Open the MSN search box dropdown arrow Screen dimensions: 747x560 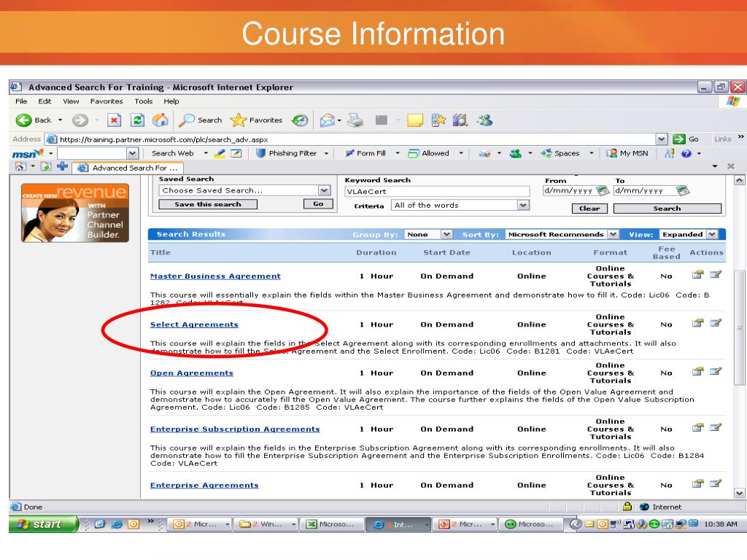click(x=133, y=153)
